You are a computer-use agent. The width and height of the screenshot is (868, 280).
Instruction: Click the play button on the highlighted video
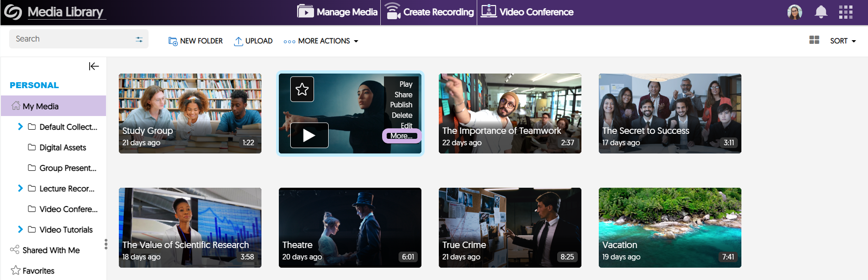309,135
